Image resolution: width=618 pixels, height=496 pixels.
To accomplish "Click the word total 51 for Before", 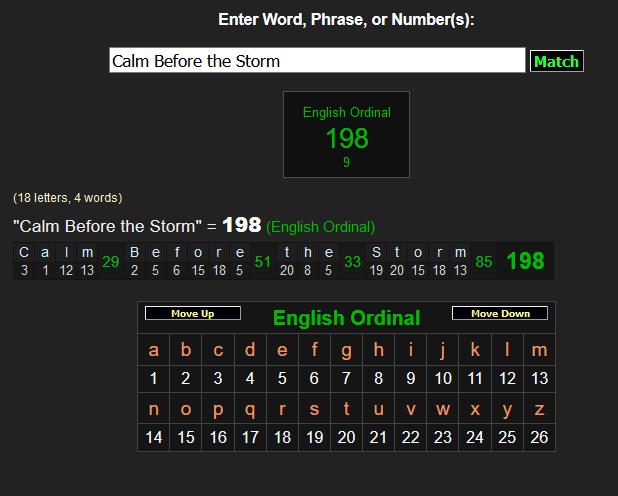I will point(263,262).
